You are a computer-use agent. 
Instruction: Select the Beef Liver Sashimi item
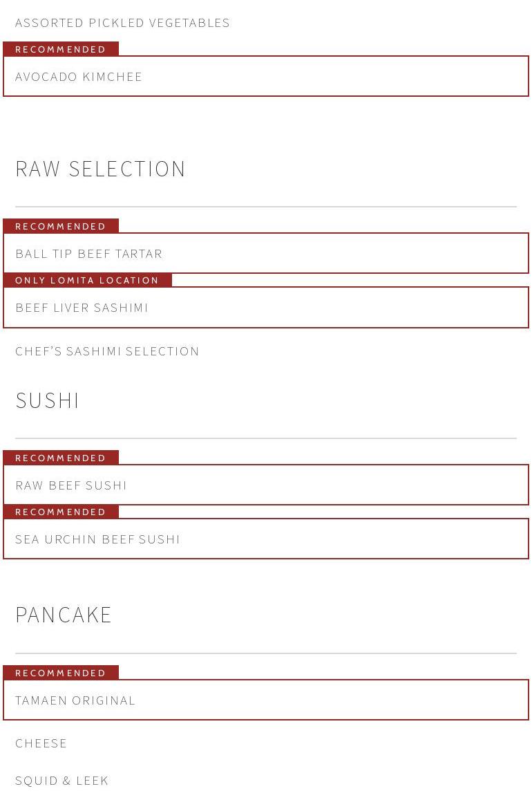[x=82, y=308]
